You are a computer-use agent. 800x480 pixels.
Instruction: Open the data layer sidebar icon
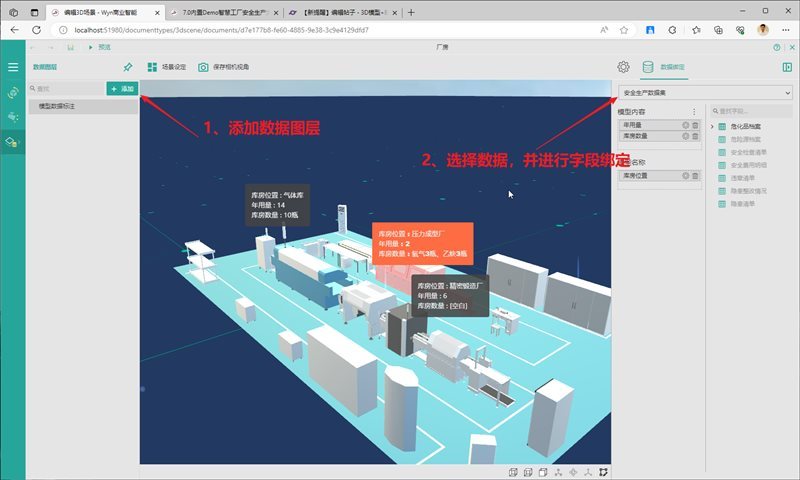[x=13, y=142]
